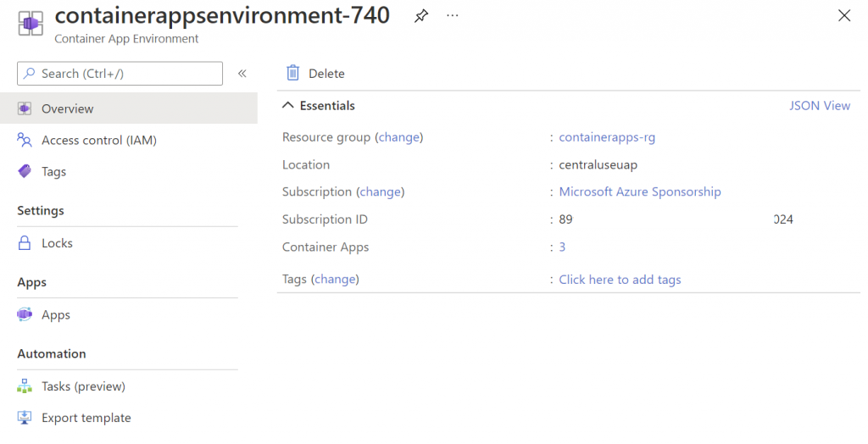This screenshot has height=444, width=868.
Task: Change the resource group
Action: (398, 137)
